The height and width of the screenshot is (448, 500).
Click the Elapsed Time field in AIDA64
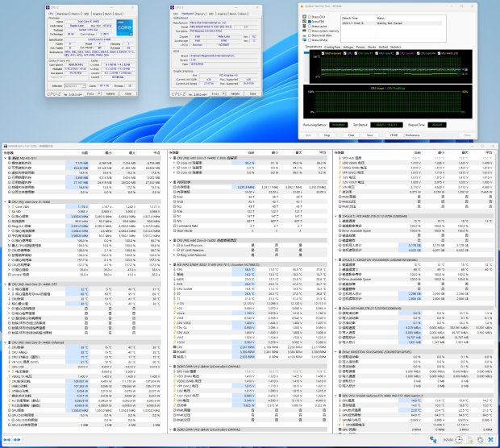coord(437,125)
